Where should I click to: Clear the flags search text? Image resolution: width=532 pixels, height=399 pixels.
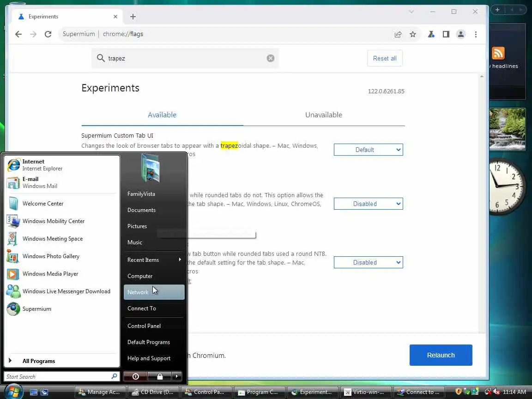pos(271,58)
